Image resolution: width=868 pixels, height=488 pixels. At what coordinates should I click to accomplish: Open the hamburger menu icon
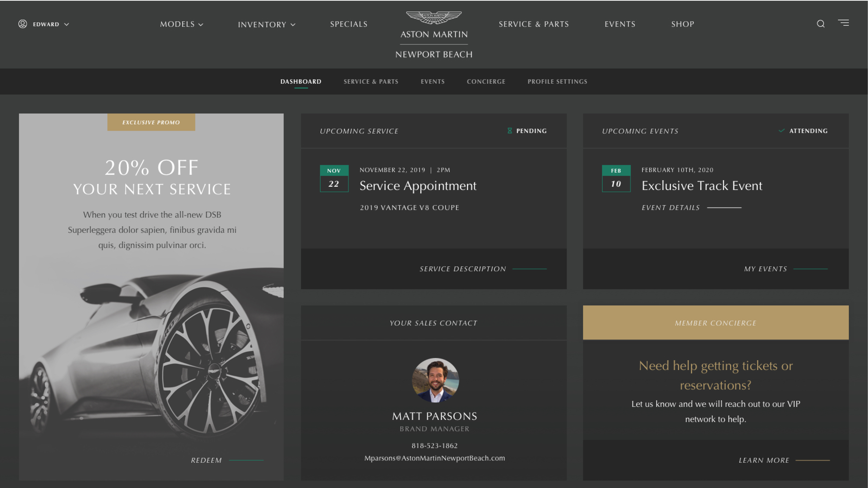coord(843,23)
